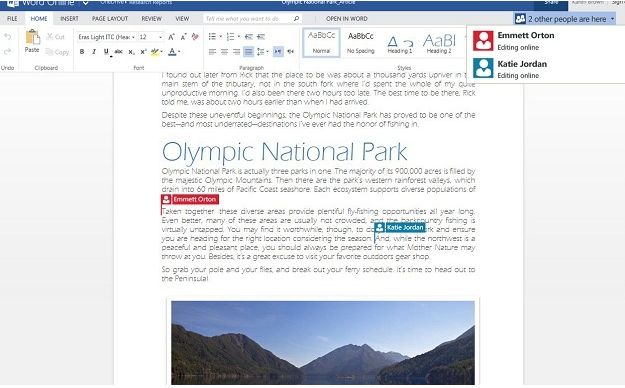
Task: Toggle bold formatting
Action: [x=82, y=51]
